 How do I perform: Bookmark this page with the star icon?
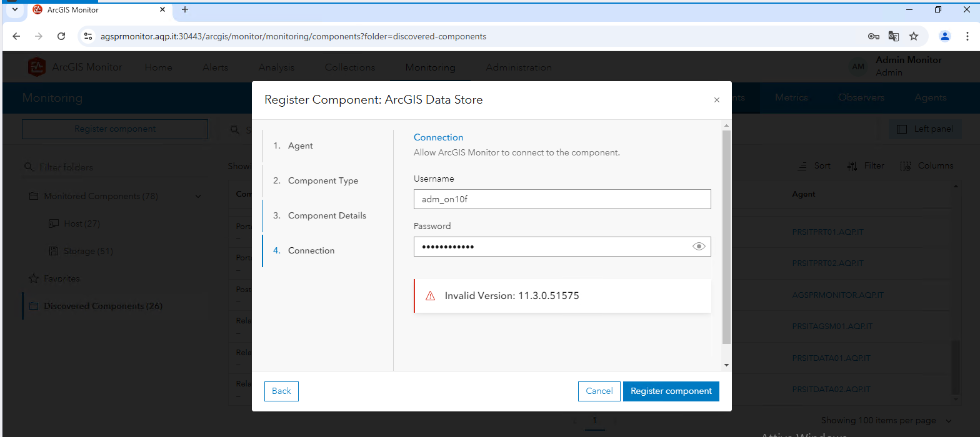pos(914,36)
